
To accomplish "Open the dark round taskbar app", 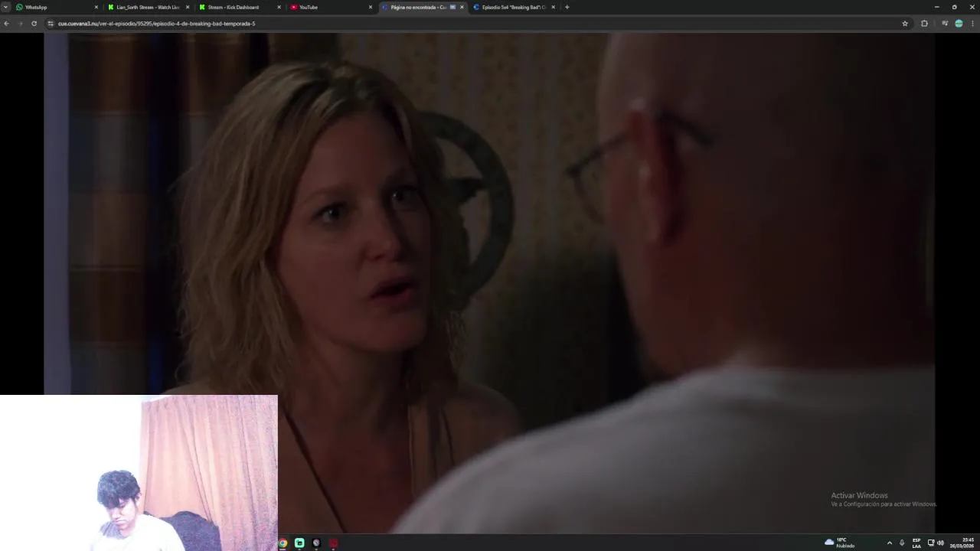I will [316, 543].
